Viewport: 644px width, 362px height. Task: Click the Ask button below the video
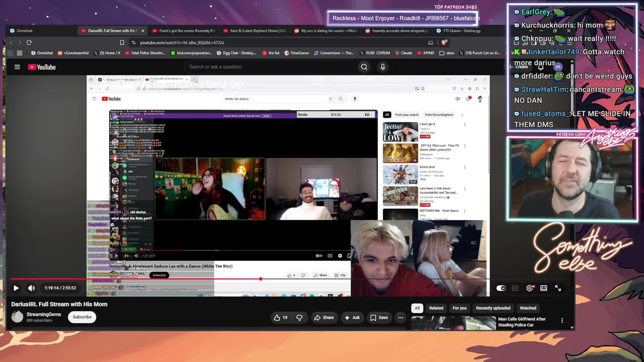352,318
